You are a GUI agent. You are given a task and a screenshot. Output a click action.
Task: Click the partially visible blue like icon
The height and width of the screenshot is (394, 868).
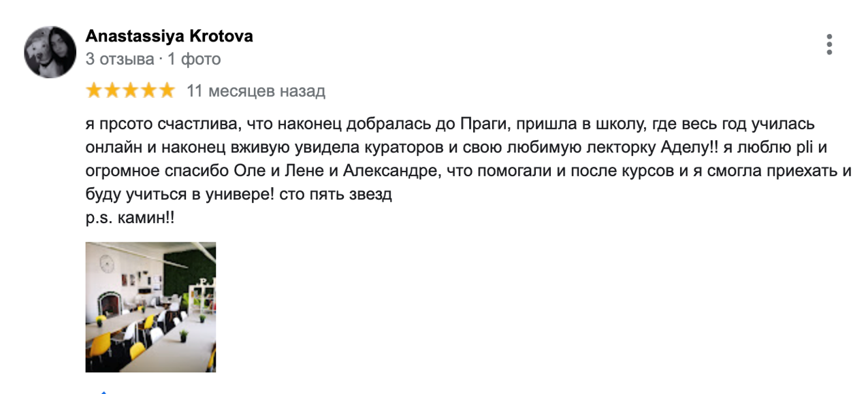[103, 391]
